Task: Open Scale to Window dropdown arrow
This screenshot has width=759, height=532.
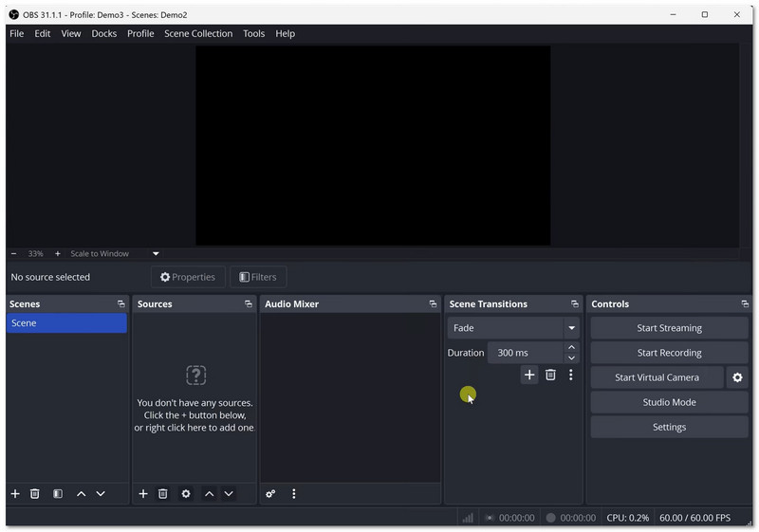Action: pyautogui.click(x=156, y=254)
